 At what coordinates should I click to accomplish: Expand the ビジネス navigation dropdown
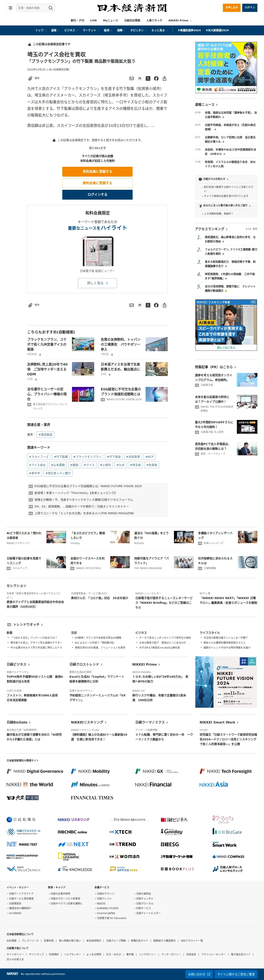point(71,30)
